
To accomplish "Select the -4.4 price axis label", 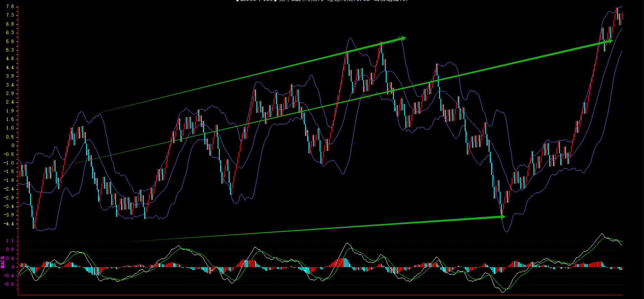I will tap(9, 224).
